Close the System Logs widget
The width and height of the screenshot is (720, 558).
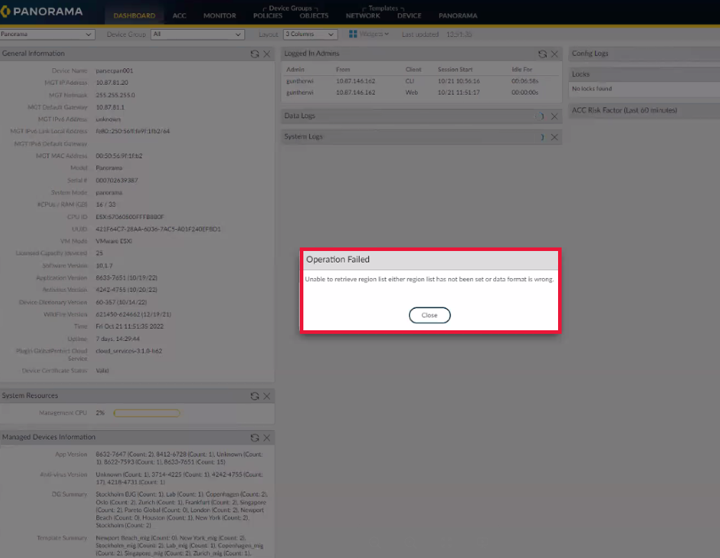[555, 137]
